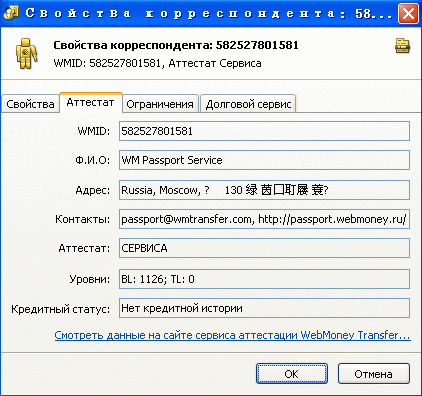
Task: Click the Адрес field with Russia, Moscow
Action: point(264,190)
